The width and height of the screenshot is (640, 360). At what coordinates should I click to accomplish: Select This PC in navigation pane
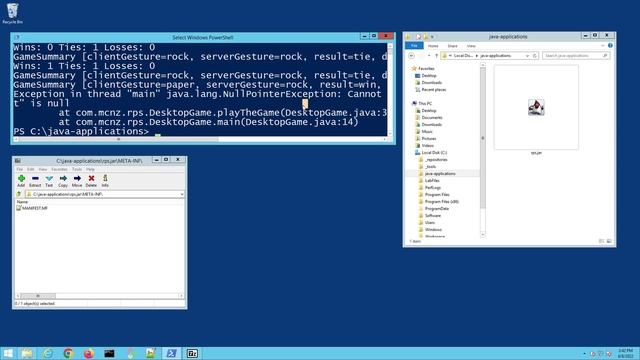[422, 104]
